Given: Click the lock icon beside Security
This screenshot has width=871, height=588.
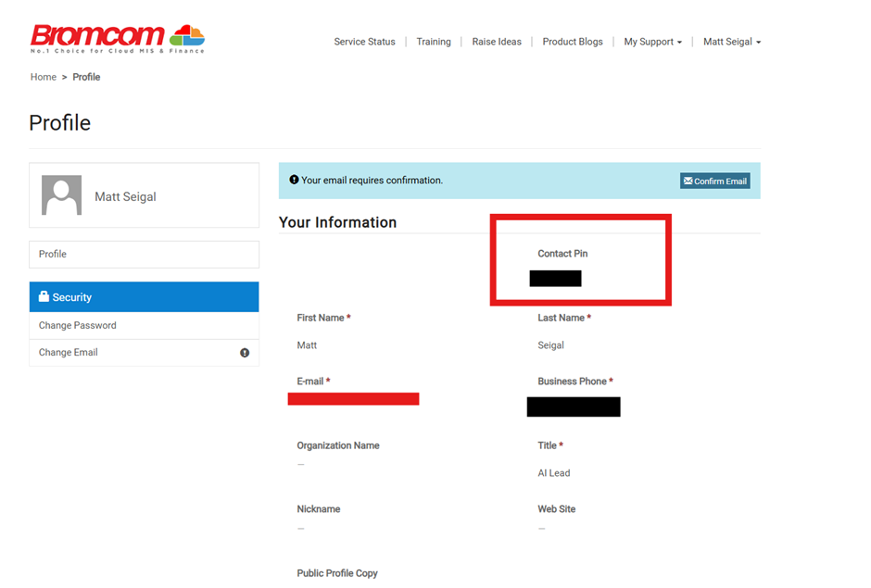Looking at the screenshot, I should [44, 297].
